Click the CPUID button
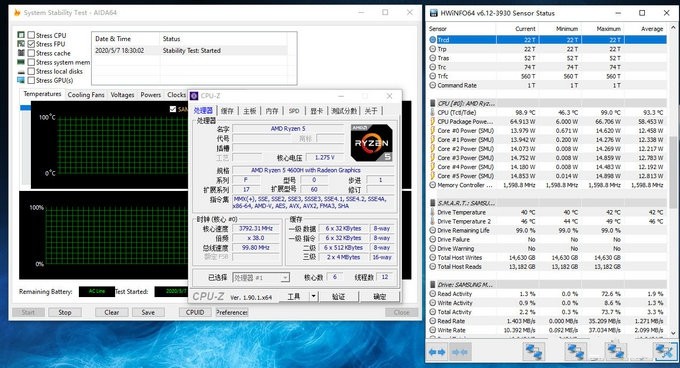 coord(195,312)
